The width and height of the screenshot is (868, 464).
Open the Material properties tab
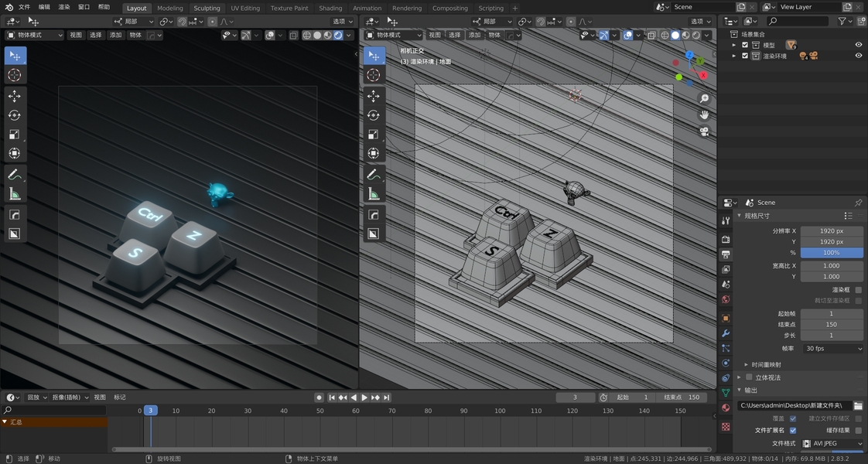click(x=726, y=408)
